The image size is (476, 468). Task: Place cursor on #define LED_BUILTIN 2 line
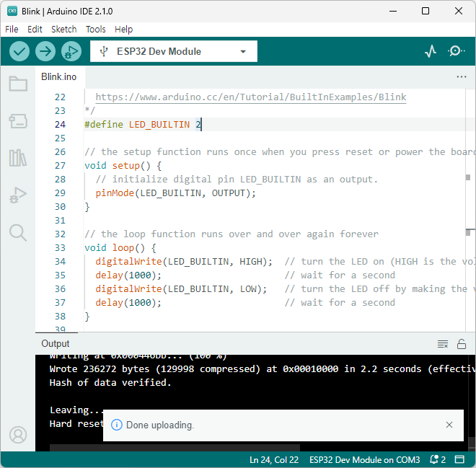pos(143,125)
